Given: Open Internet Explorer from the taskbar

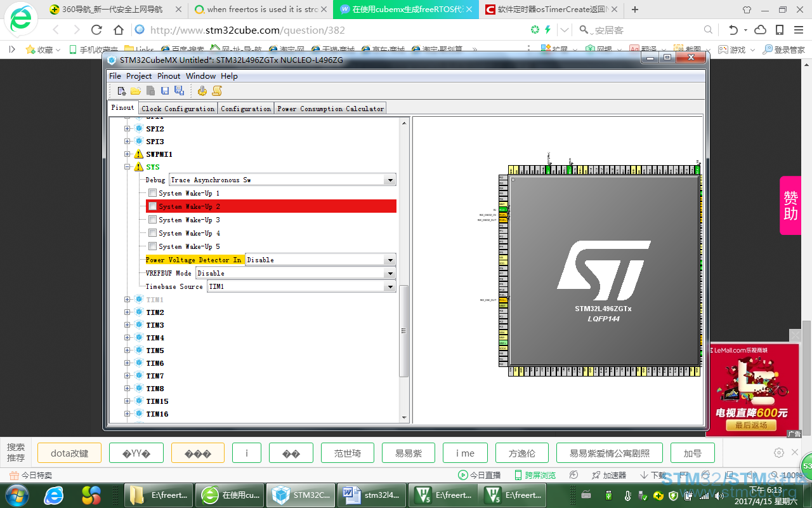Looking at the screenshot, I should [x=55, y=495].
